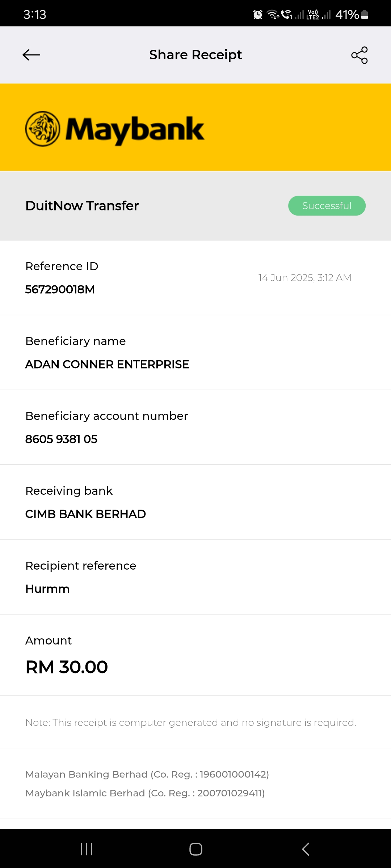391x868 pixels.
Task: Tap the Successful status badge
Action: [x=327, y=206]
